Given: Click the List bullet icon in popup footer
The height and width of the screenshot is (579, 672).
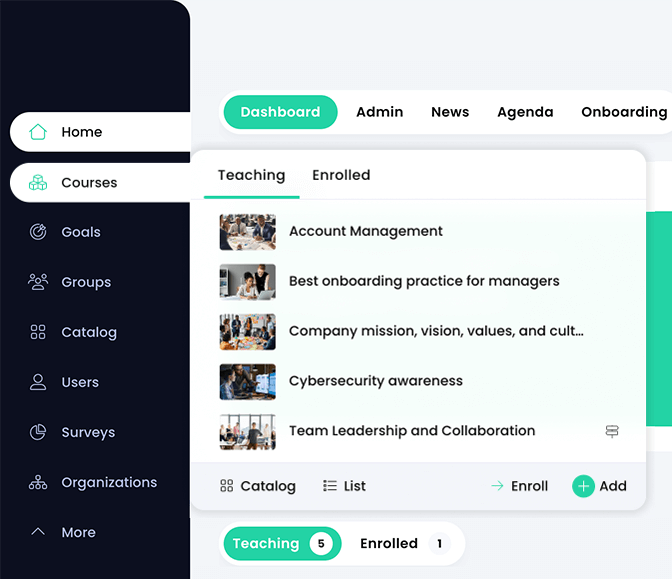Looking at the screenshot, I should (x=330, y=486).
